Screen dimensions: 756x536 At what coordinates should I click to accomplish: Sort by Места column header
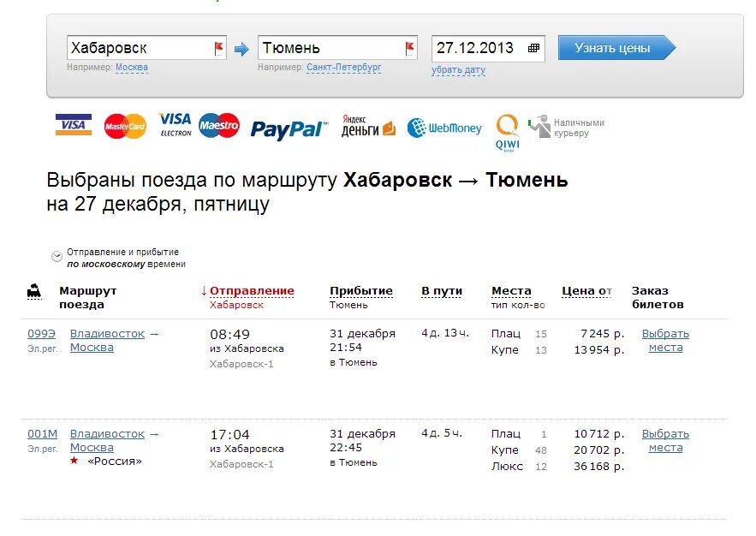click(x=511, y=290)
